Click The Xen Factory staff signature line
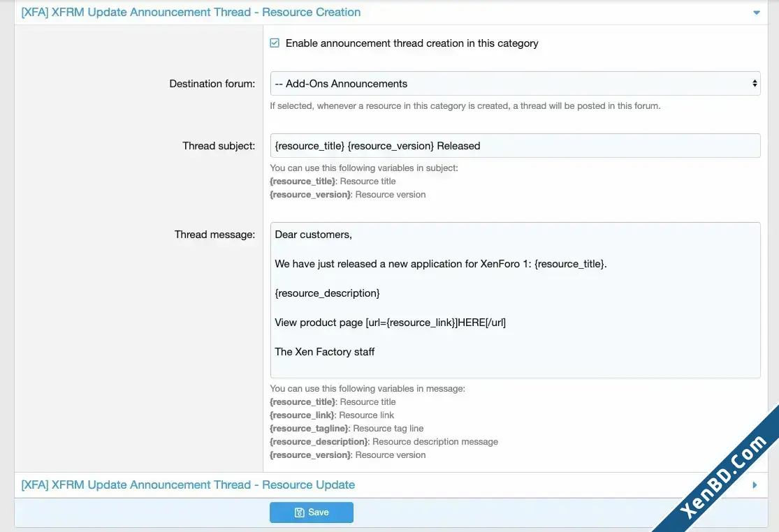The width and height of the screenshot is (779, 532). click(325, 352)
